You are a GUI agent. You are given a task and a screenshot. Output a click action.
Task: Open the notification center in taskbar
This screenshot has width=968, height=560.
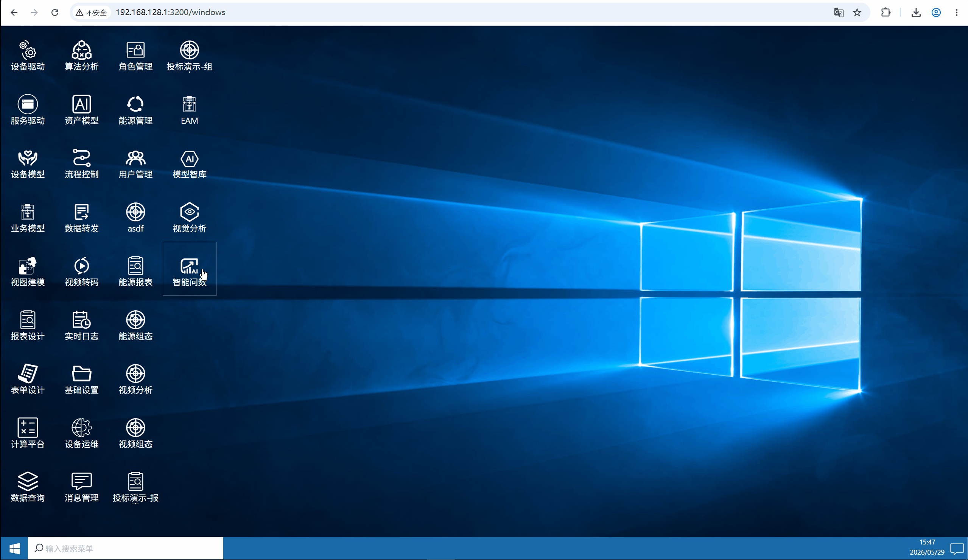[957, 549]
